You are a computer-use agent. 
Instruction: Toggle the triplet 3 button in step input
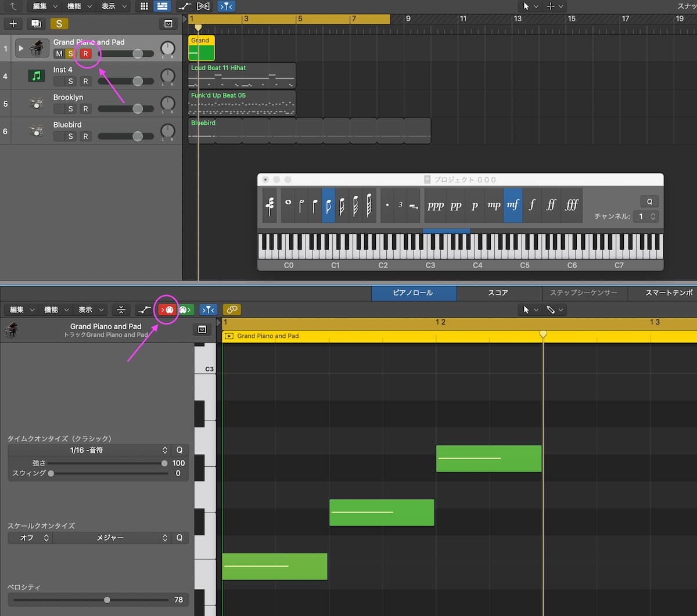pos(400,205)
